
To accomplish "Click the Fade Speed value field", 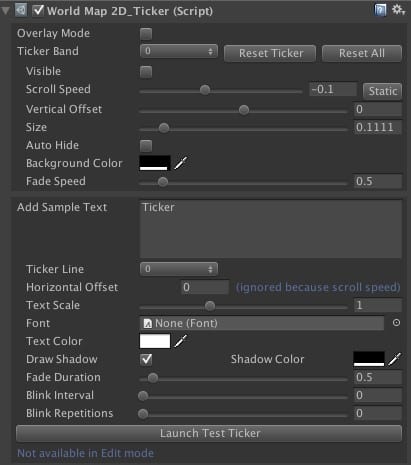I will click(377, 181).
